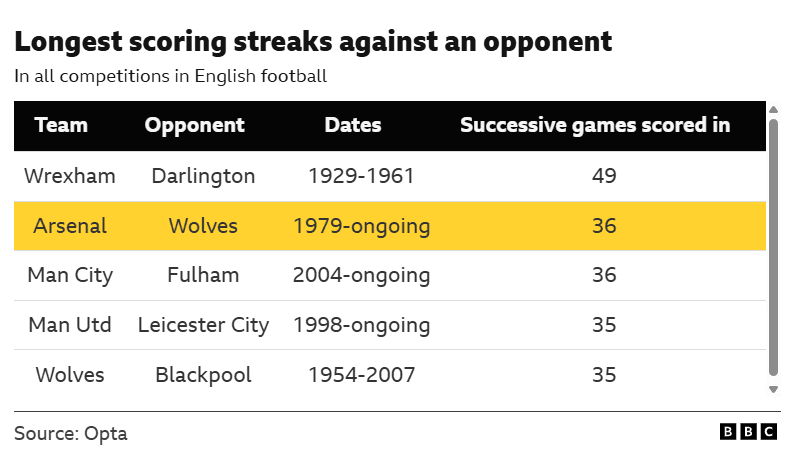This screenshot has height=466, width=795.
Task: Click the BBC logo
Action: [747, 432]
